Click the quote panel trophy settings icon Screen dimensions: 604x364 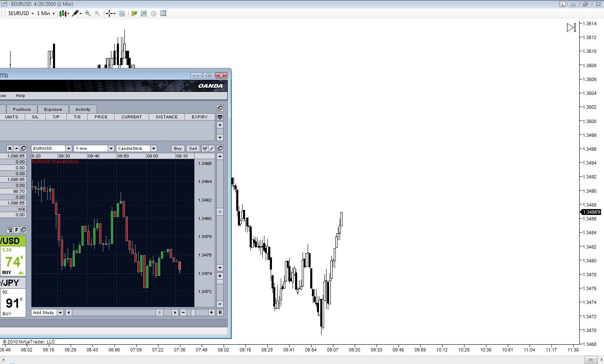[10, 230]
